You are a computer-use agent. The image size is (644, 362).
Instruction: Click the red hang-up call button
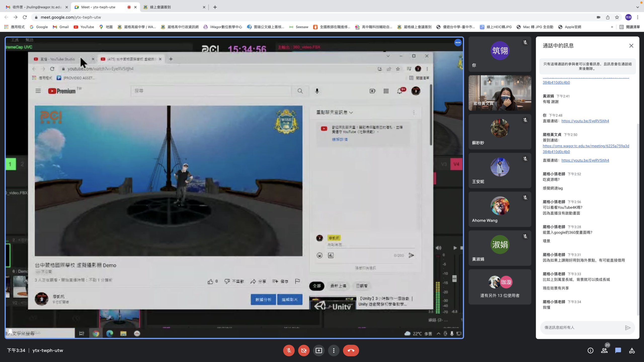[x=351, y=350]
